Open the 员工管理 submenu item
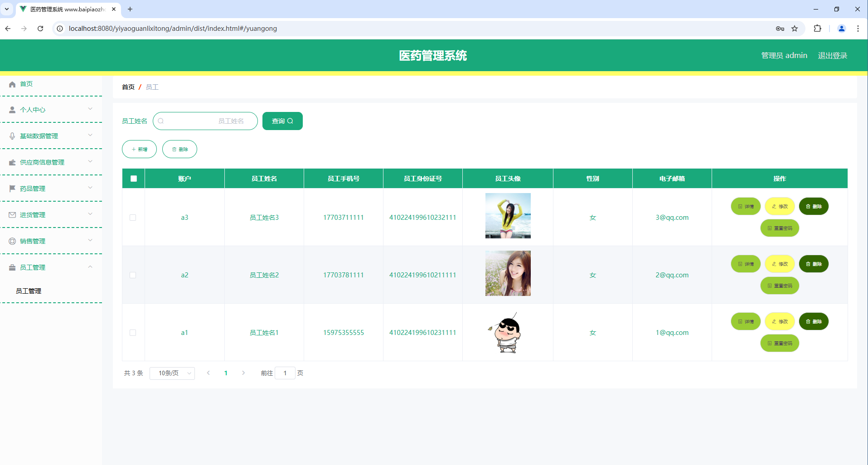This screenshot has width=868, height=465. 29,291
